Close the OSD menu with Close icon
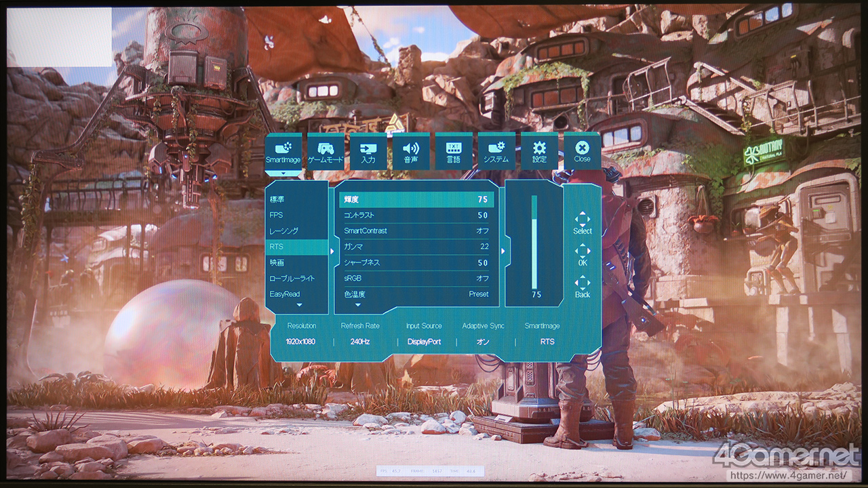 click(582, 150)
